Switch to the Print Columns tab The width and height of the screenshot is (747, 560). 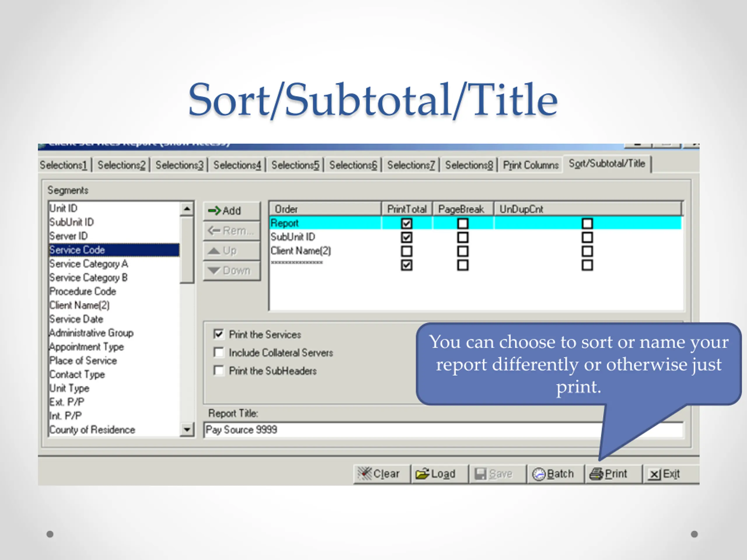click(x=530, y=165)
